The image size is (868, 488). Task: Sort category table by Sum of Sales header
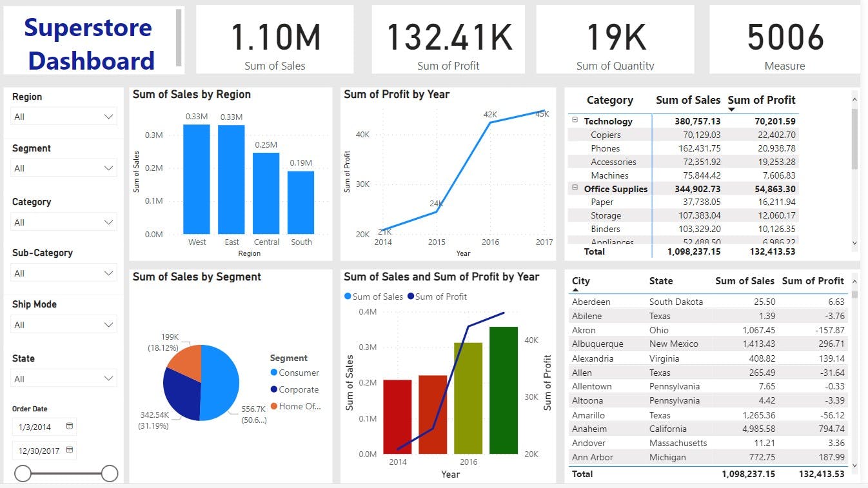click(x=688, y=100)
